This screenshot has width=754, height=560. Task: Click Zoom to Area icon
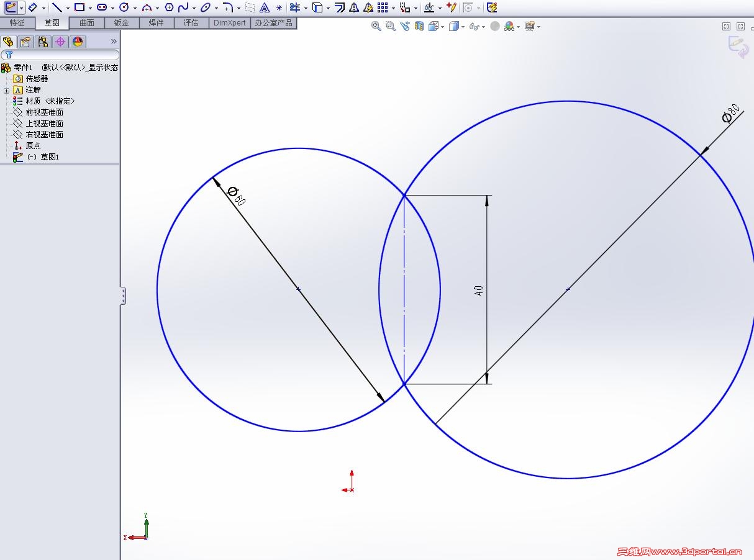tap(391, 26)
